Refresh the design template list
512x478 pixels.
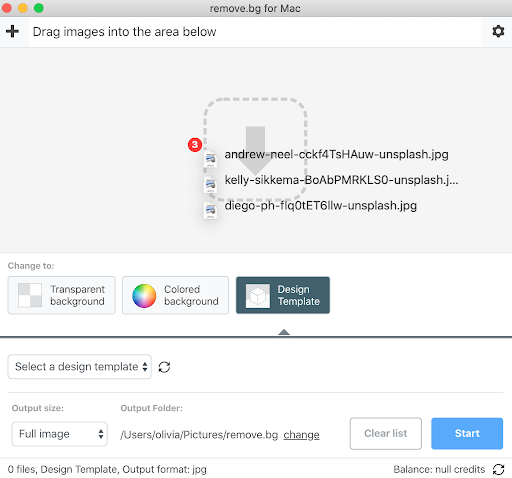164,367
